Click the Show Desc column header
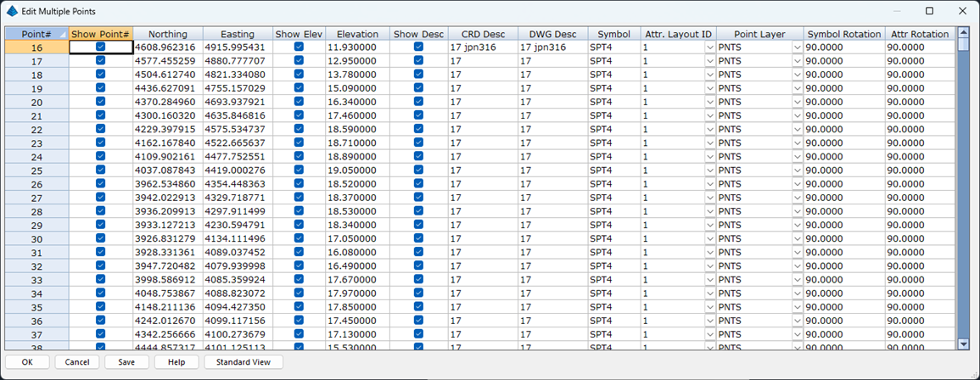The width and height of the screenshot is (980, 380). click(418, 34)
